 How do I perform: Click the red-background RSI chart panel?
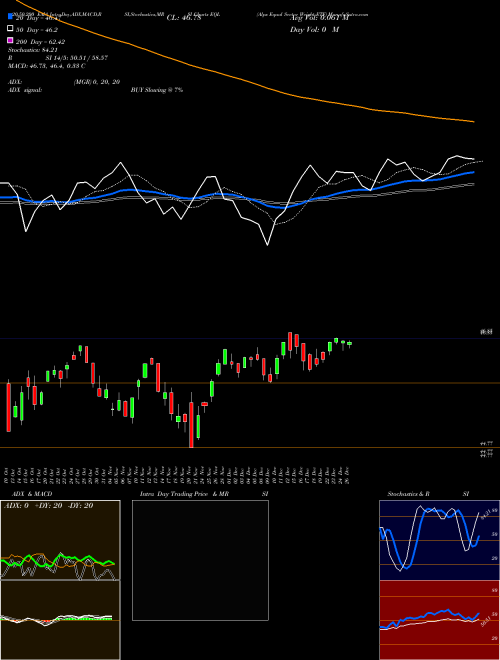point(439,620)
